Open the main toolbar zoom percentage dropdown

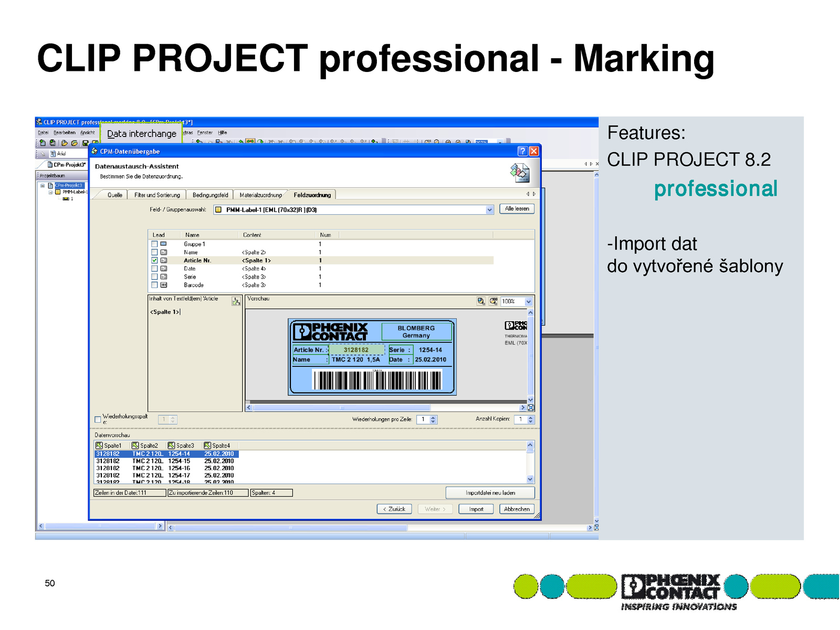[500, 142]
